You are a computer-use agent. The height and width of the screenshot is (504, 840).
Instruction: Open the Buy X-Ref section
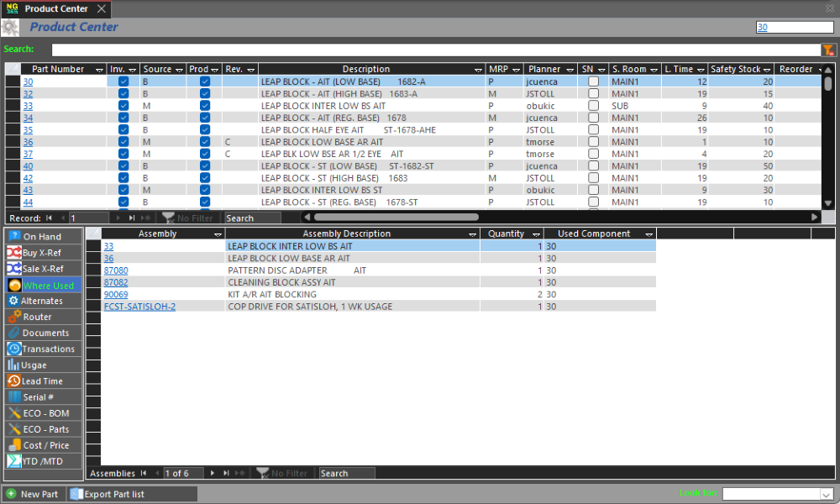point(42,253)
